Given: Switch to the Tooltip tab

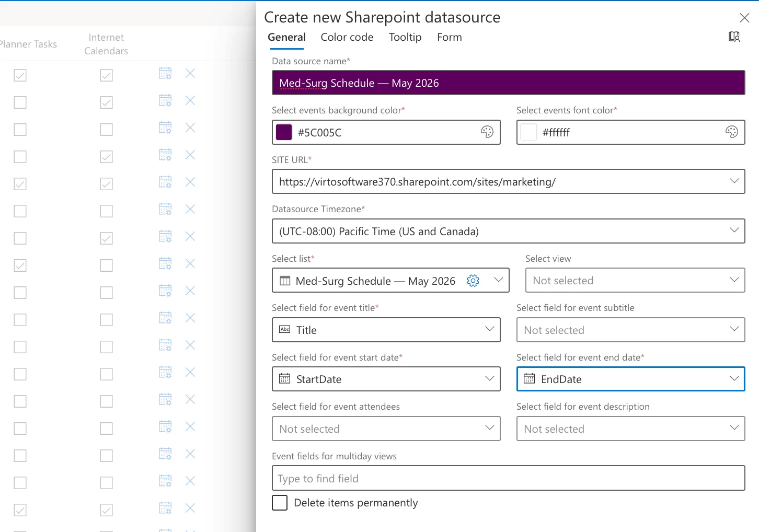Looking at the screenshot, I should 405,37.
